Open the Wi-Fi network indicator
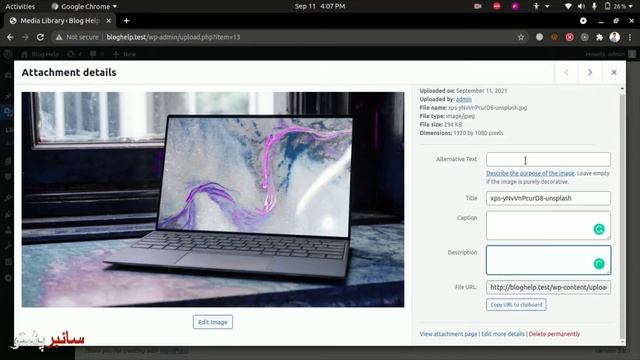 [x=568, y=6]
